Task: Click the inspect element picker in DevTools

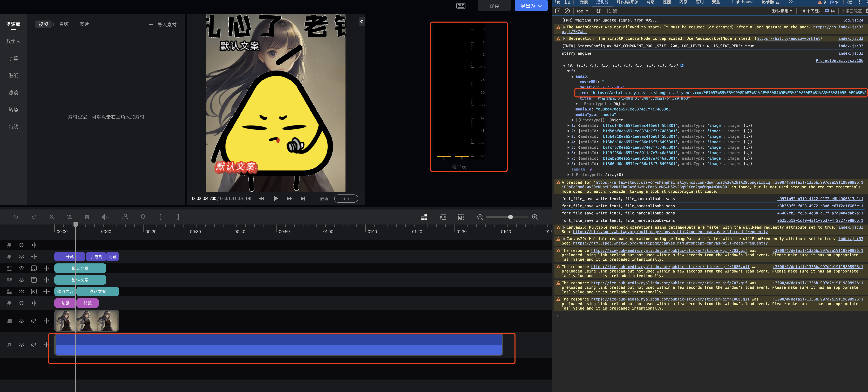Action: click(x=558, y=2)
